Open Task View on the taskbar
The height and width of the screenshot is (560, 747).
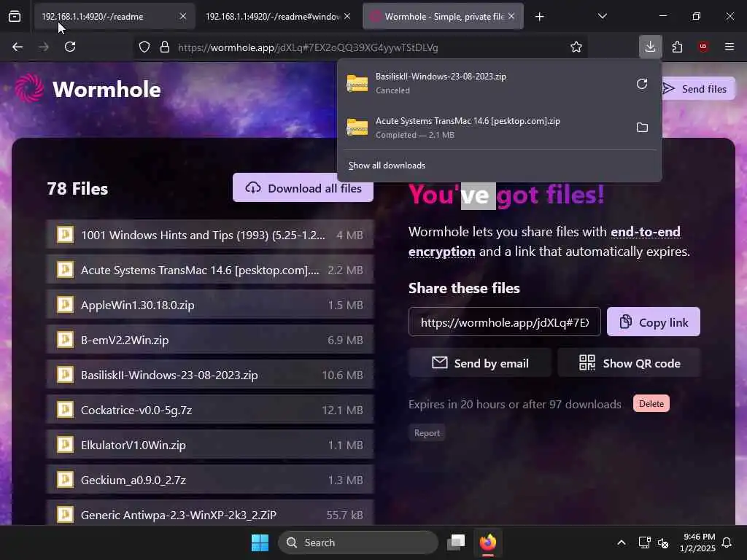(x=456, y=542)
